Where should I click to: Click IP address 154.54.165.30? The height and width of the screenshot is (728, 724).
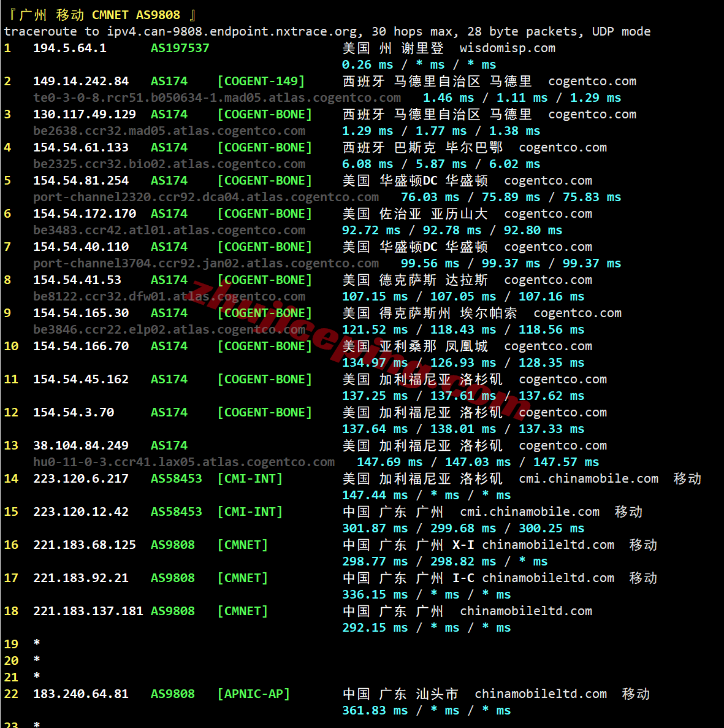tap(81, 313)
